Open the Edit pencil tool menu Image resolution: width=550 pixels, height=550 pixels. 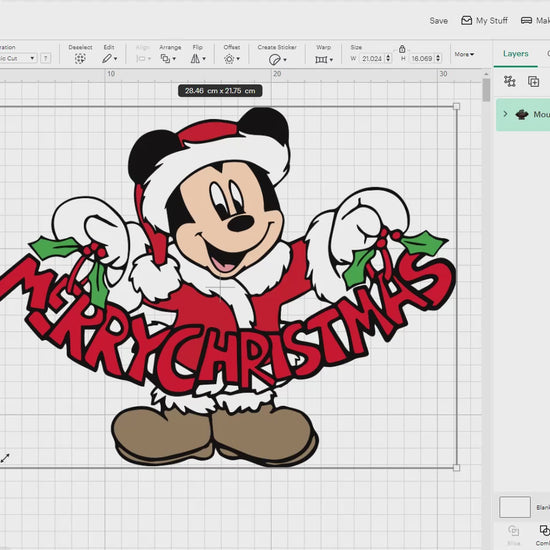click(x=107, y=59)
